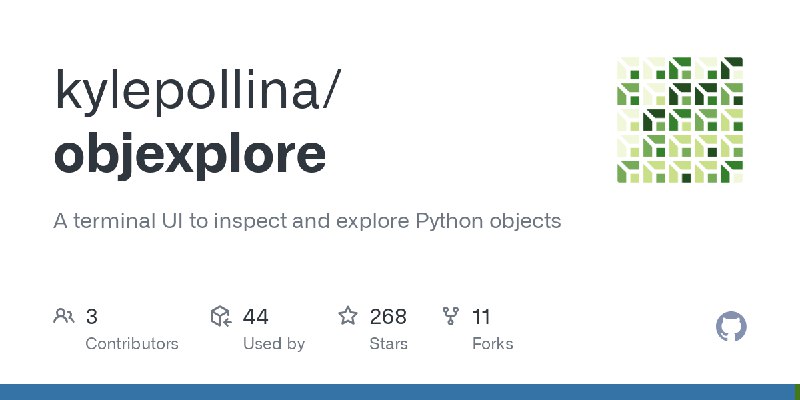
Task: Click the green identicon avatar image
Action: point(680,120)
